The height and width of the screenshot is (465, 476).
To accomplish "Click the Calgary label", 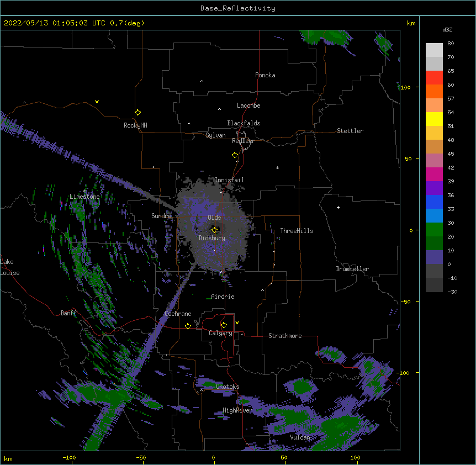I will click(x=220, y=333).
